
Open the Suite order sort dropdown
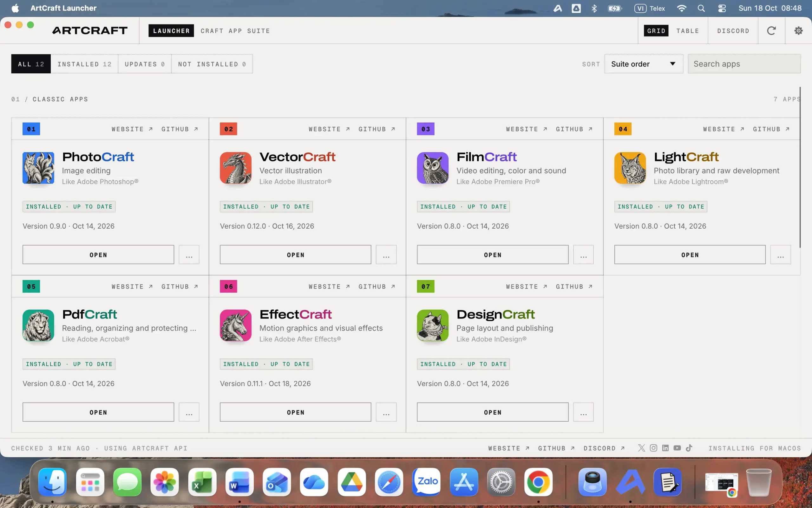(643, 64)
